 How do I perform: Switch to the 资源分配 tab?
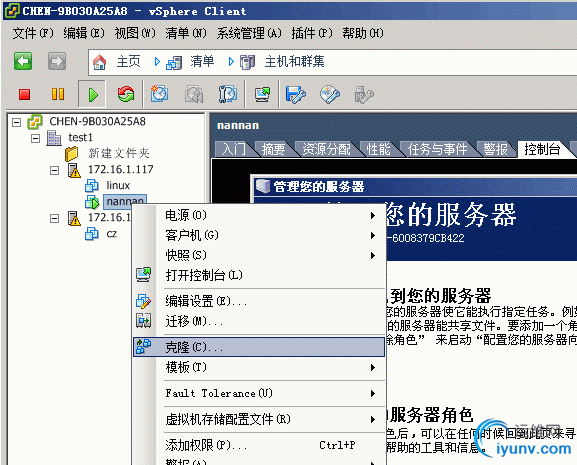click(326, 149)
